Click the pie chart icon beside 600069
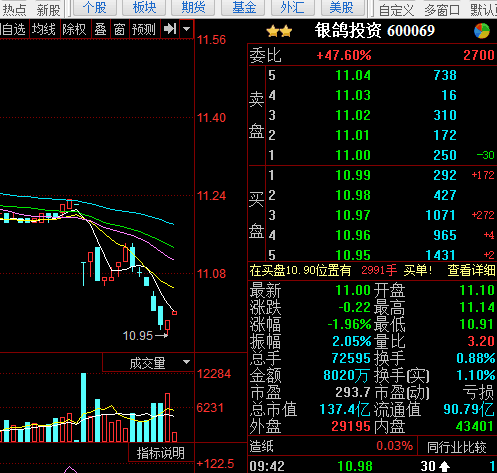 (x=482, y=31)
